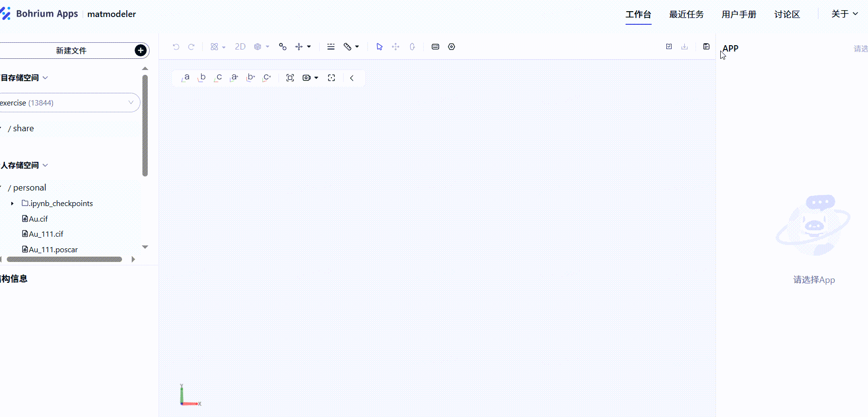This screenshot has height=417, width=868.
Task: View along the a axis
Action: coord(185,78)
